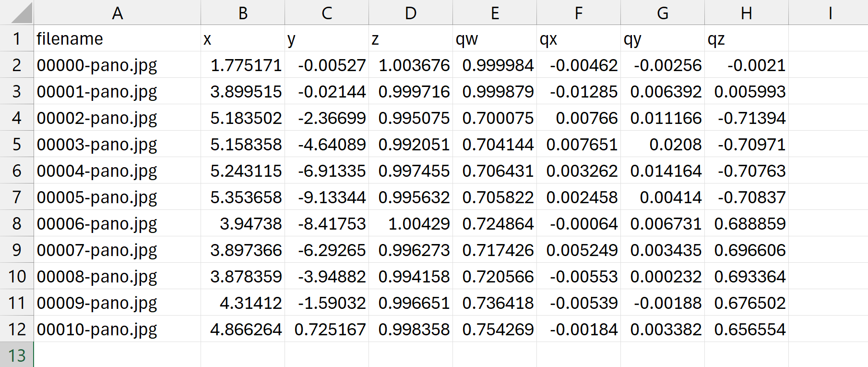Viewport: 868px width, 367px height.
Task: Select row 1 header
Action: coord(17,38)
